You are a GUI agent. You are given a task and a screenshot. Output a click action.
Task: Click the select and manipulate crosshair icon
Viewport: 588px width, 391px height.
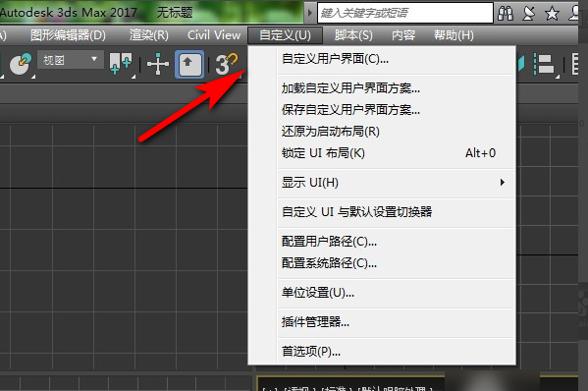click(158, 64)
